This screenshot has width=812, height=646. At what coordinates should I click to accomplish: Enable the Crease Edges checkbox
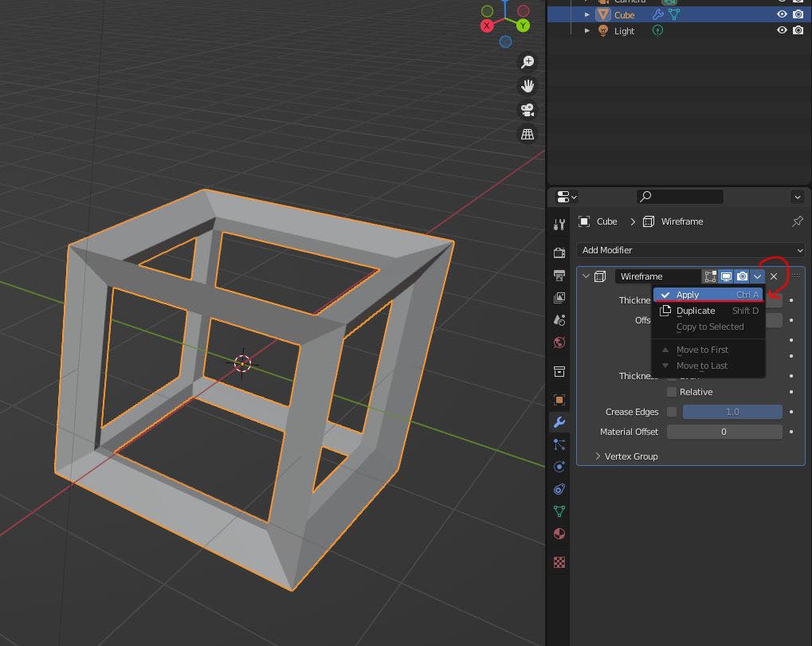point(672,412)
